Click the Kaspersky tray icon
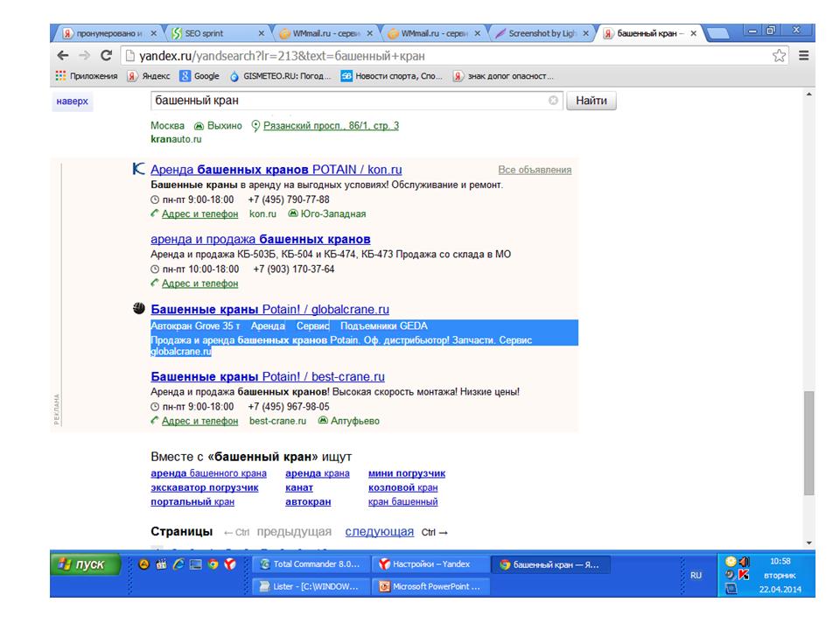The image size is (840, 630). pos(744,575)
